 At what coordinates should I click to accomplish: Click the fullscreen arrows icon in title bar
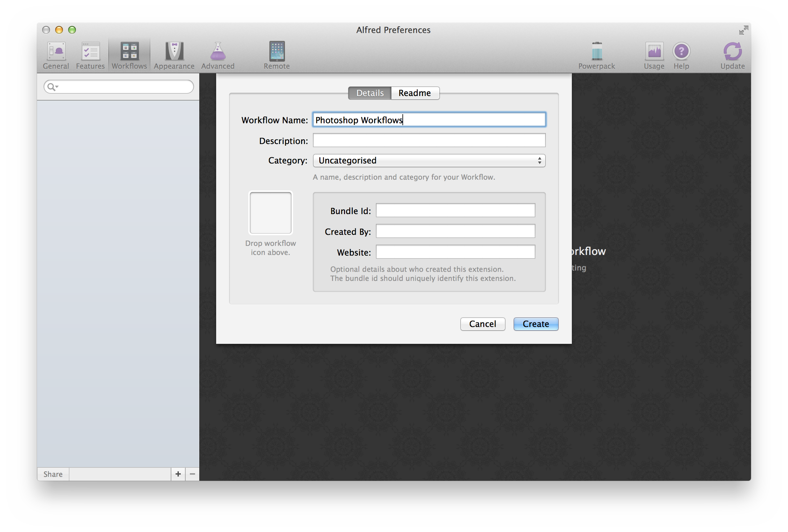pyautogui.click(x=743, y=30)
